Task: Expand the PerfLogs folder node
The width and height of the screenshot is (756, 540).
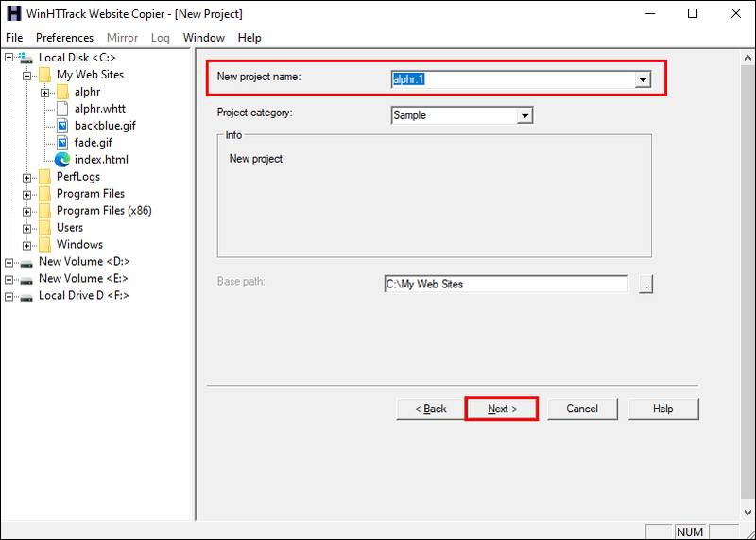Action: click(x=27, y=178)
